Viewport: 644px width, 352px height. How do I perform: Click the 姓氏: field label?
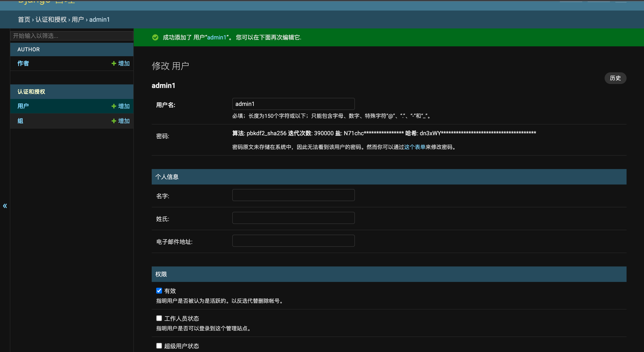click(163, 219)
